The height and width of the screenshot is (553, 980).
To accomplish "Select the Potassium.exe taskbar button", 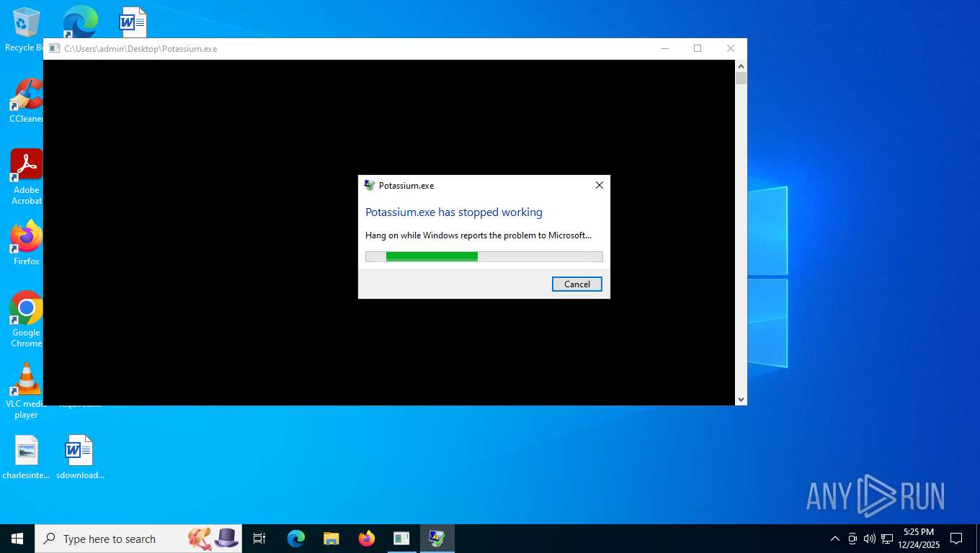I will click(x=437, y=539).
